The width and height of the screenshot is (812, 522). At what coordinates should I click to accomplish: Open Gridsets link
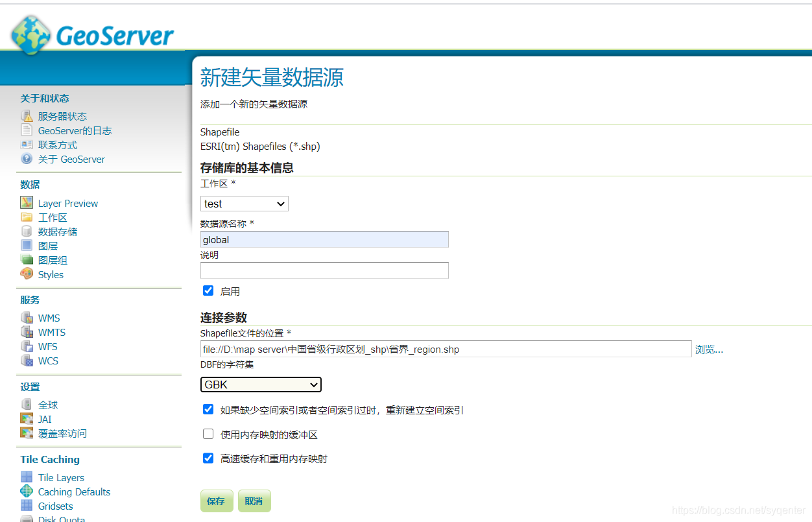[x=55, y=506]
